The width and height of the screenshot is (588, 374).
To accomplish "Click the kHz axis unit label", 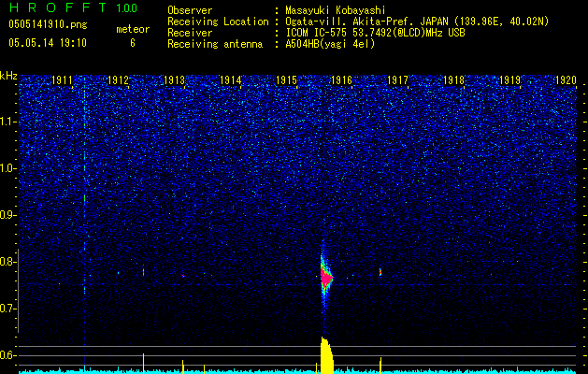I will (9, 76).
